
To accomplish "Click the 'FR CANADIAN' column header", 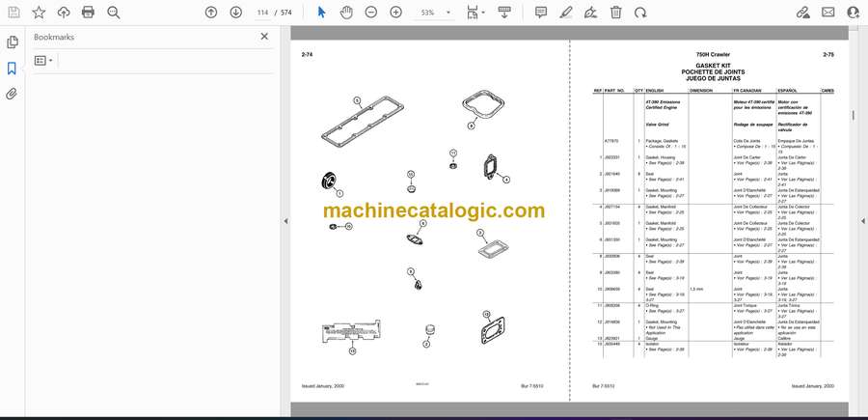I will tap(747, 91).
